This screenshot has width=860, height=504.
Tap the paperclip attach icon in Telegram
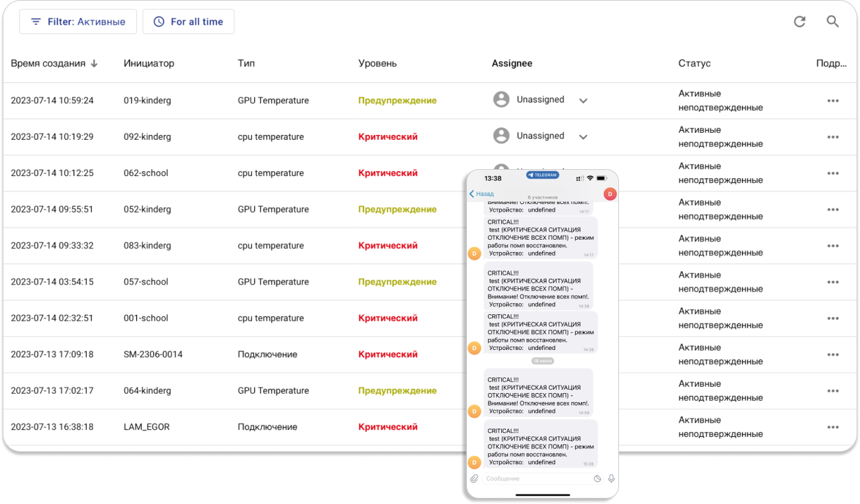tap(474, 479)
